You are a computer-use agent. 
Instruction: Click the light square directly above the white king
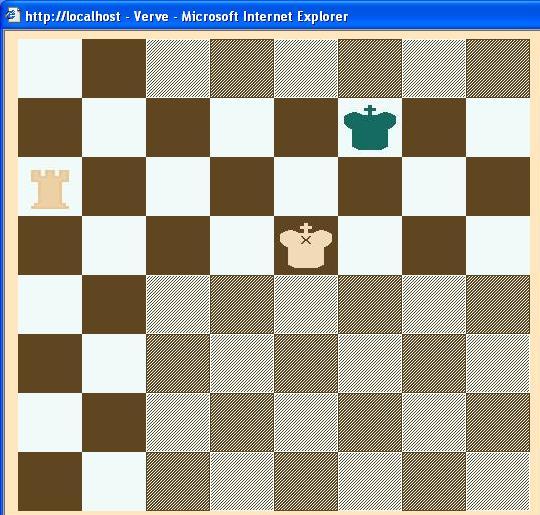pyautogui.click(x=306, y=186)
